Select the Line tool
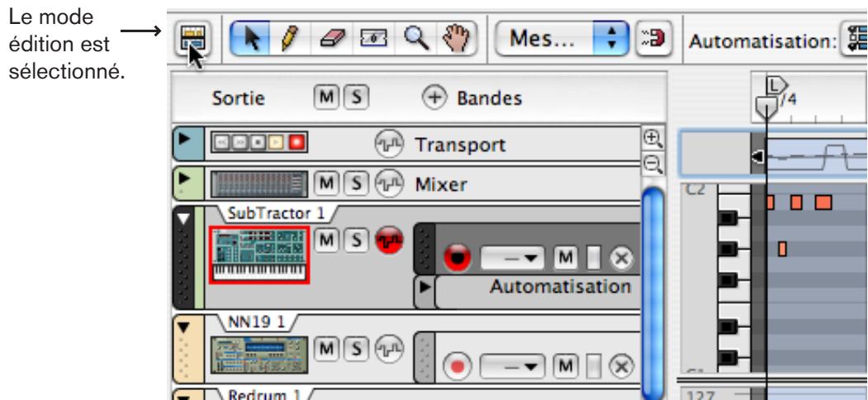The image size is (868, 400). tap(374, 40)
